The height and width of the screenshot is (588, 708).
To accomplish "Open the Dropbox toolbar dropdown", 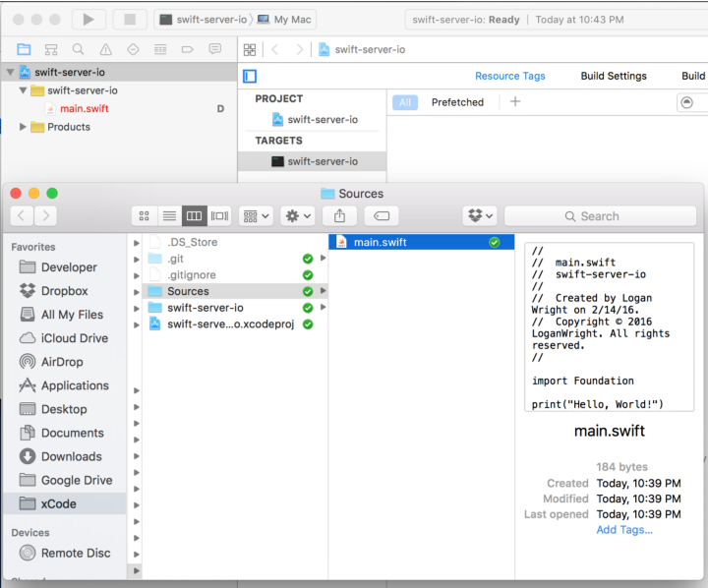I will (480, 216).
